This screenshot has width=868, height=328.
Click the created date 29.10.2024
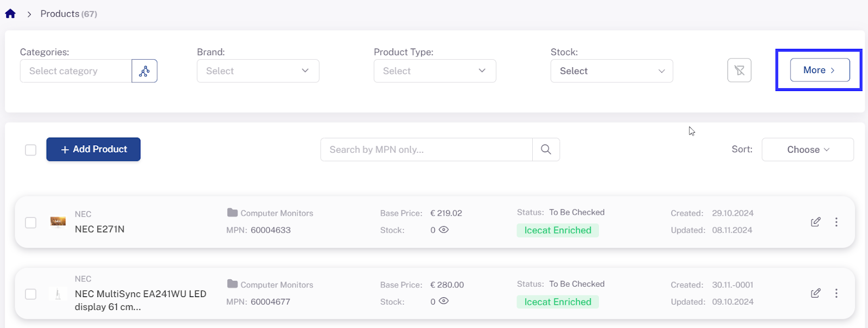point(733,213)
